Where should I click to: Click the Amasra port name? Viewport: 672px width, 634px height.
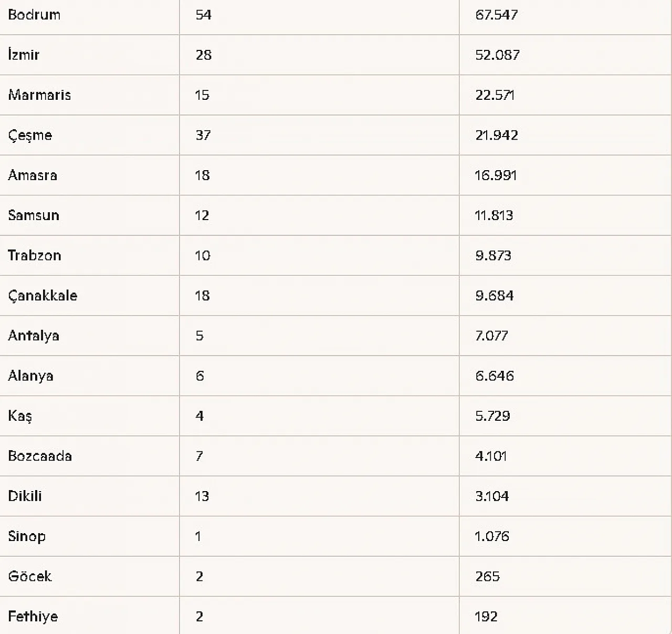tap(33, 175)
